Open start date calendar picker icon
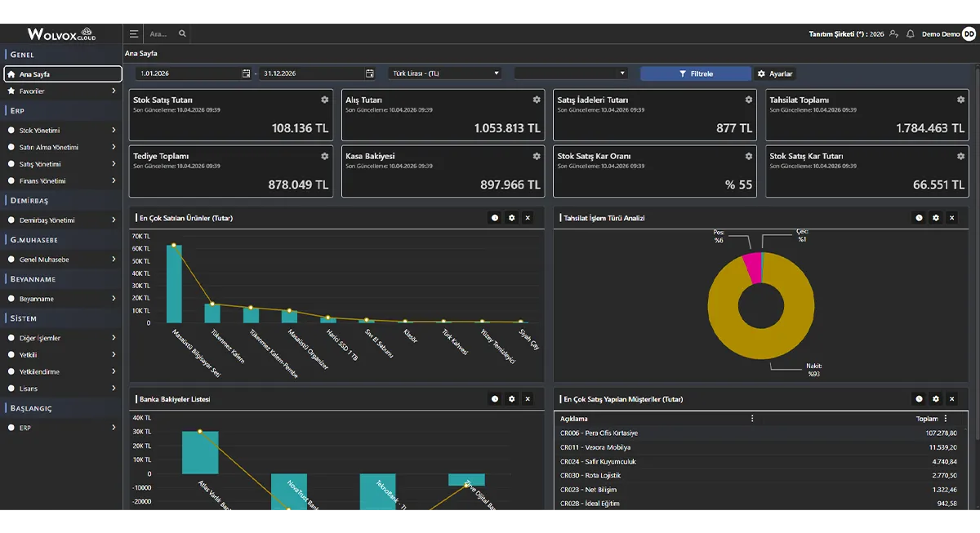Screen dimensions: 980x533 247,73
